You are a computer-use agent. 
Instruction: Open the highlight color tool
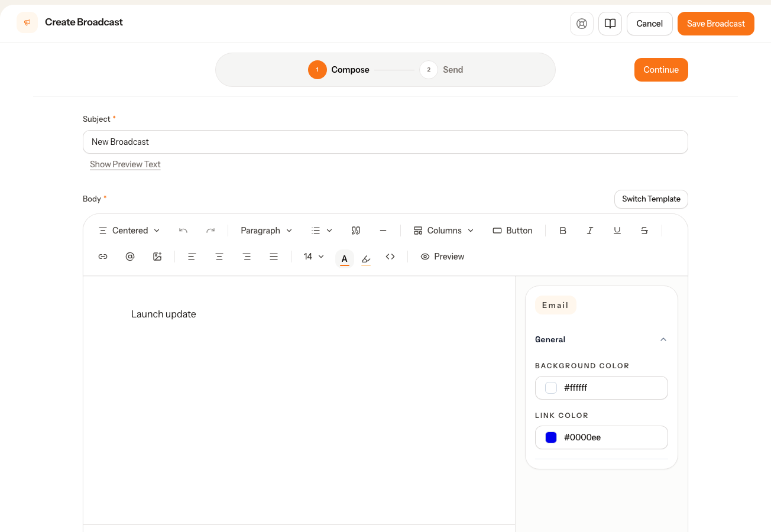[x=366, y=258]
